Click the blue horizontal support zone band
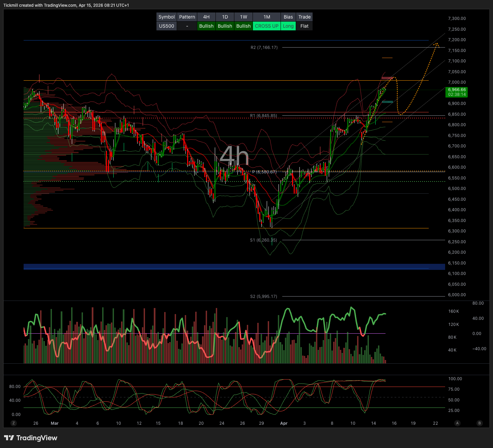The height and width of the screenshot is (448, 493). [x=234, y=267]
